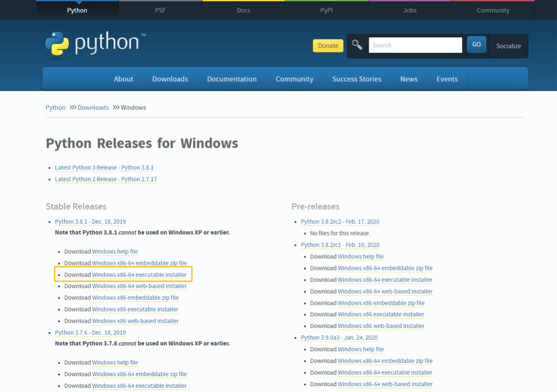Click the Windows breadcrumb text

[x=134, y=108]
